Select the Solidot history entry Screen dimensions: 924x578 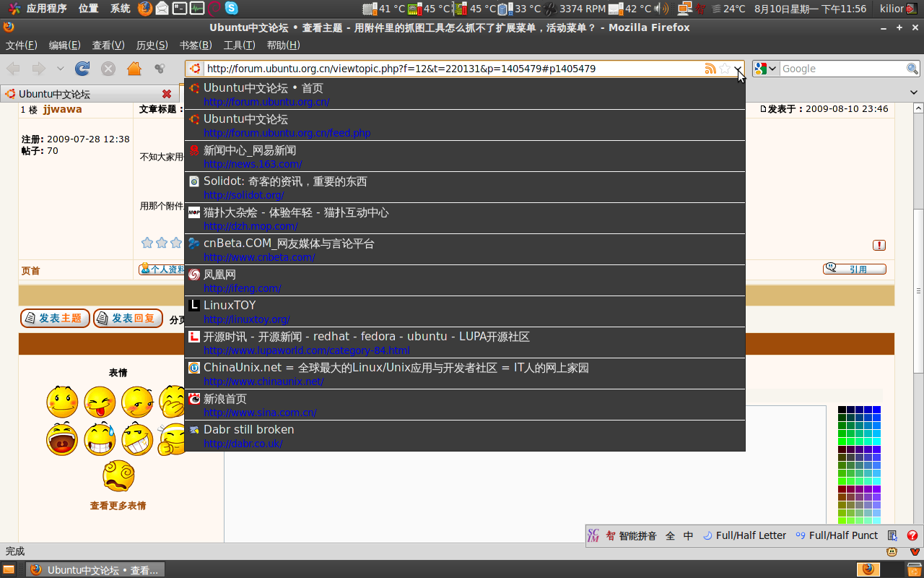point(465,187)
